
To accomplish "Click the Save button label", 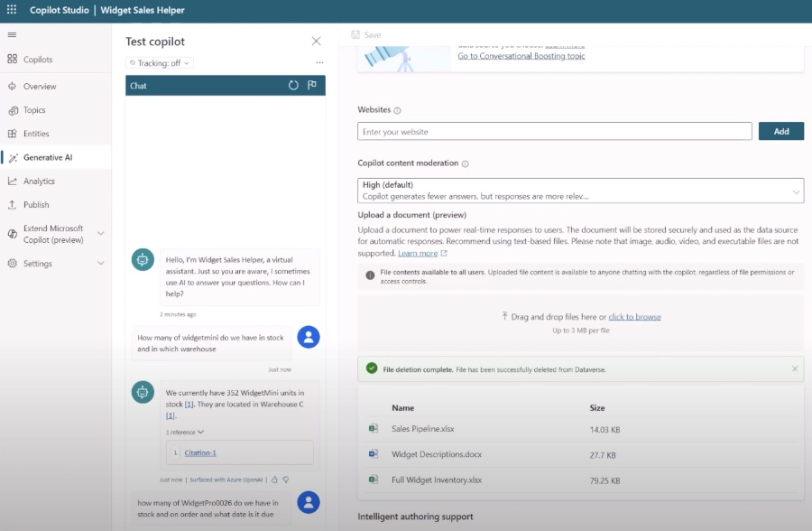I will coord(373,34).
